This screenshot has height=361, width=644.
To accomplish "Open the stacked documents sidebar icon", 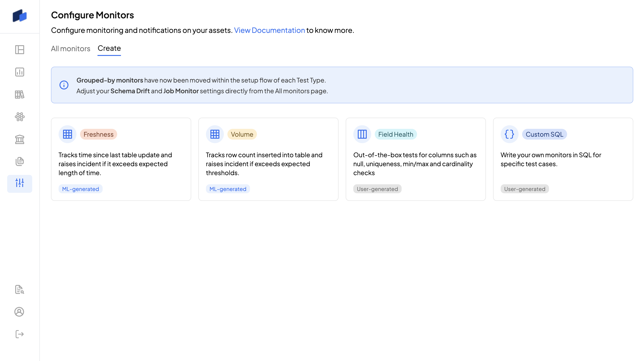I will 19,161.
